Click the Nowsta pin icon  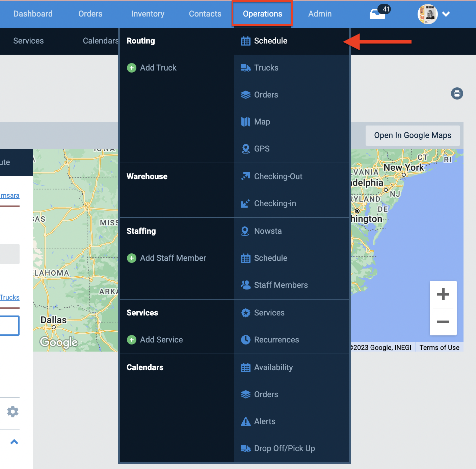pyautogui.click(x=245, y=231)
